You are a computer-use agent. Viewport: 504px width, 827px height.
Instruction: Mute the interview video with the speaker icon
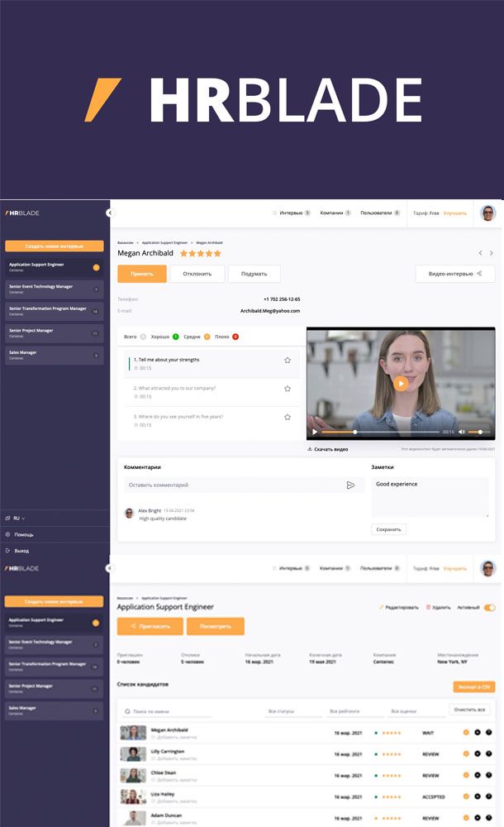(462, 432)
